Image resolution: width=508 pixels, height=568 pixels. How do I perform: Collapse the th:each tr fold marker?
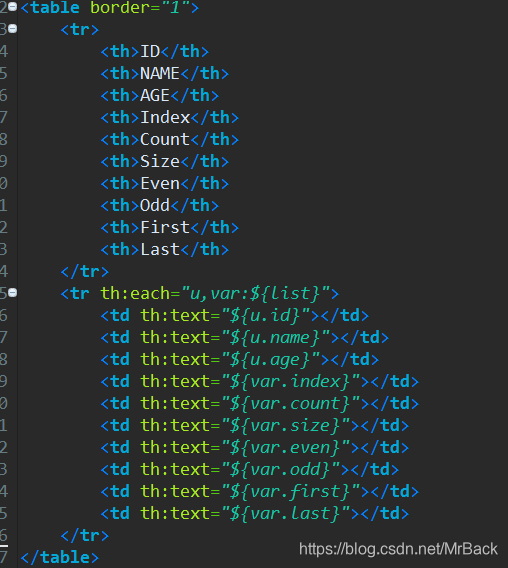(x=13, y=292)
